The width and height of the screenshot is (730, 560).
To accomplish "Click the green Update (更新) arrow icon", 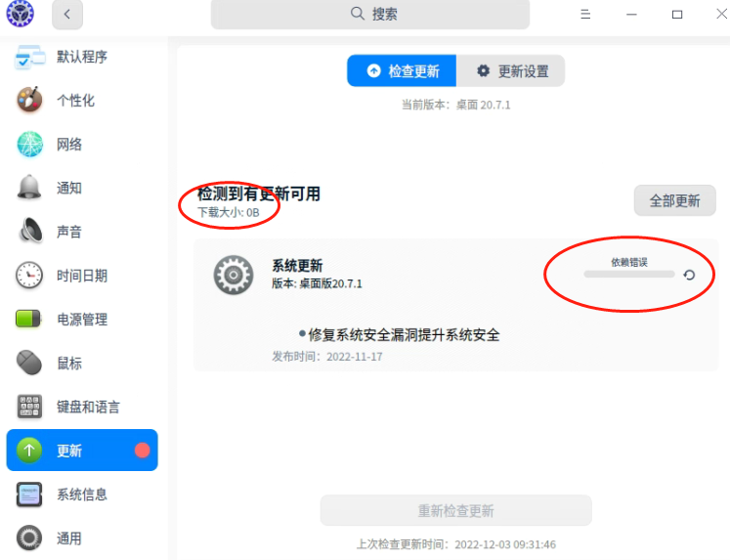I will pos(29,451).
